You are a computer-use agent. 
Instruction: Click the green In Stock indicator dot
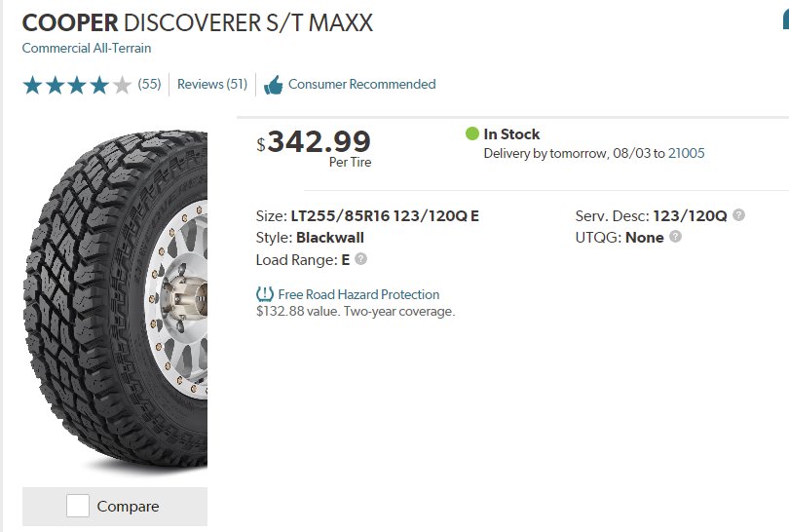[x=472, y=133]
